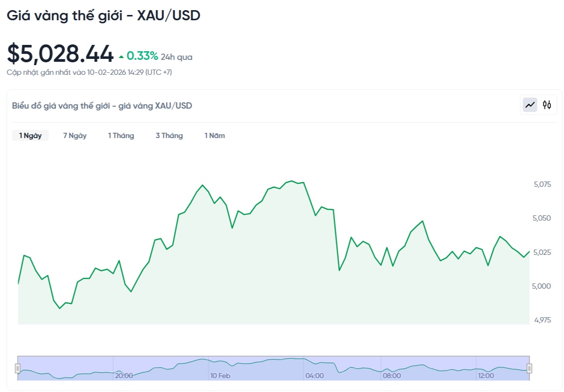
Task: Select the 7 Ngày time range
Action: (75, 136)
